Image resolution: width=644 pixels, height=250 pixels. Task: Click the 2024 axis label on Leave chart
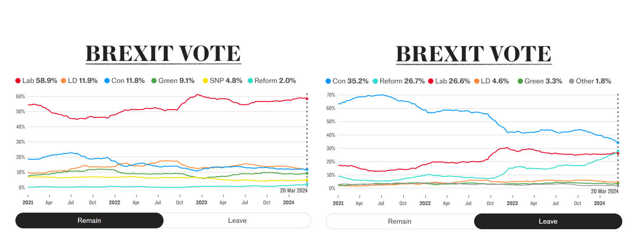point(599,204)
